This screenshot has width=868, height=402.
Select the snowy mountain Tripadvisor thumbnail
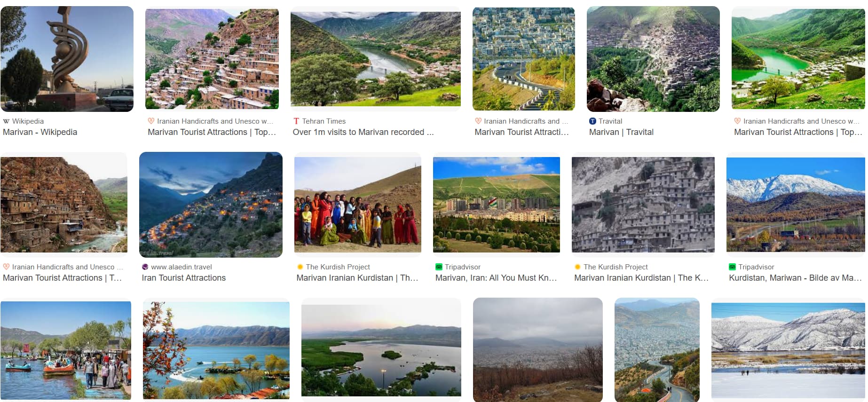point(795,205)
